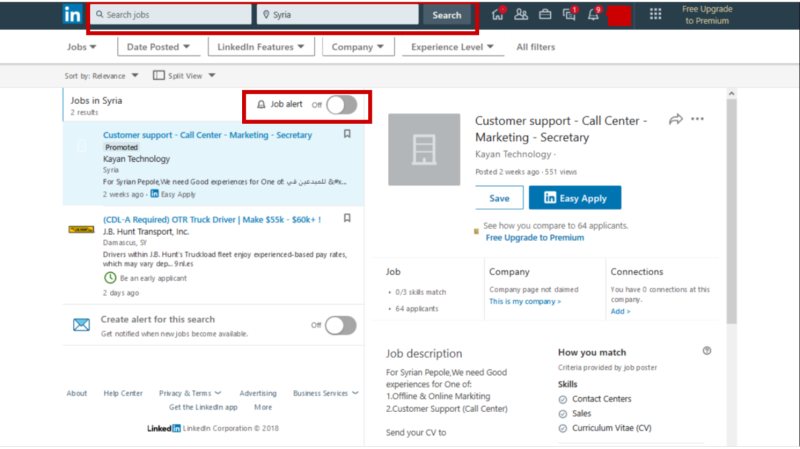The width and height of the screenshot is (800, 449).
Task: Open the three-dot more options menu
Action: click(698, 119)
